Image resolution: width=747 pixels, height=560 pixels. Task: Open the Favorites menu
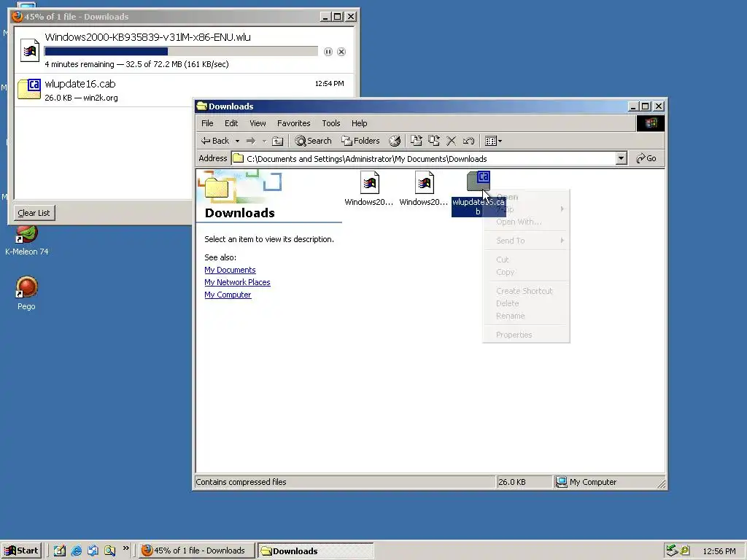(293, 123)
